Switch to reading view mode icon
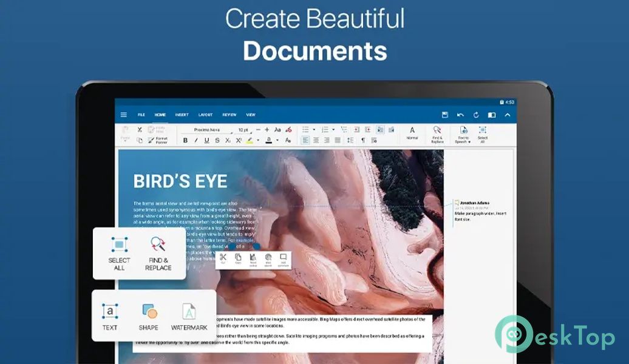Viewport: 629px width, 364px height. point(491,115)
